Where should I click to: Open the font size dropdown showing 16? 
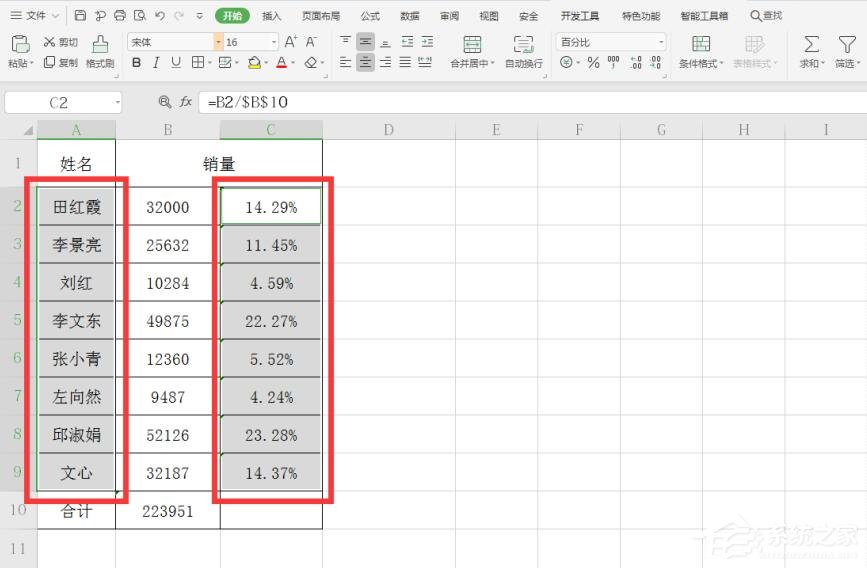tap(274, 42)
